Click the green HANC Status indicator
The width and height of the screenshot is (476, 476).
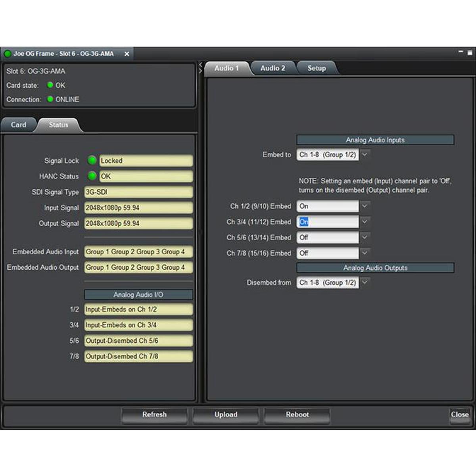tap(92, 176)
